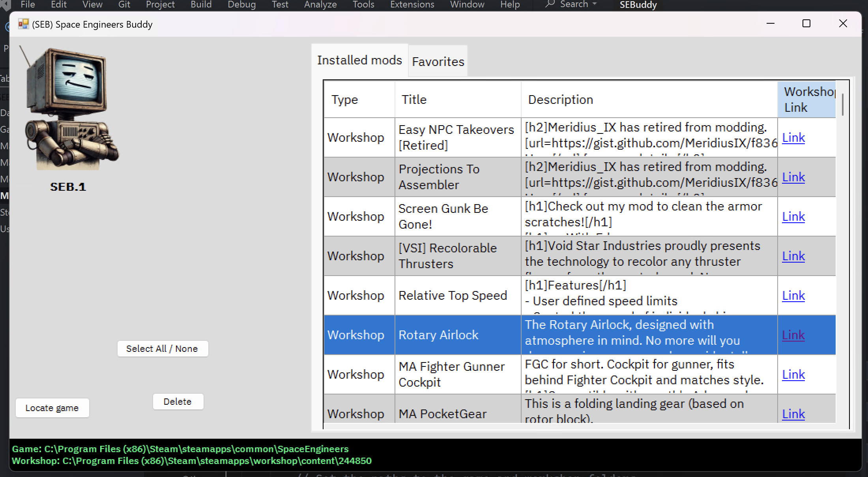Open the Extensions menu
This screenshot has height=477, width=868.
point(412,5)
